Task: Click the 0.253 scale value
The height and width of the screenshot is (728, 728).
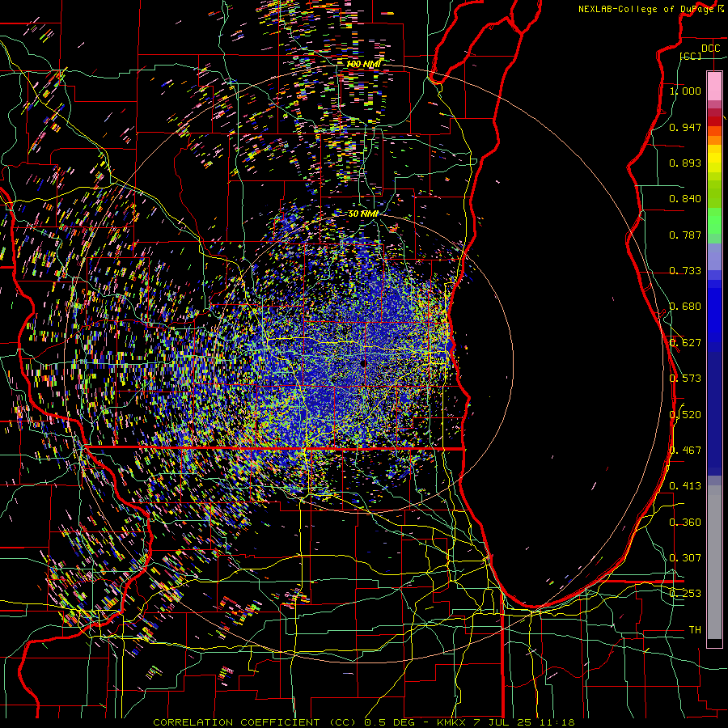Action: pos(685,594)
